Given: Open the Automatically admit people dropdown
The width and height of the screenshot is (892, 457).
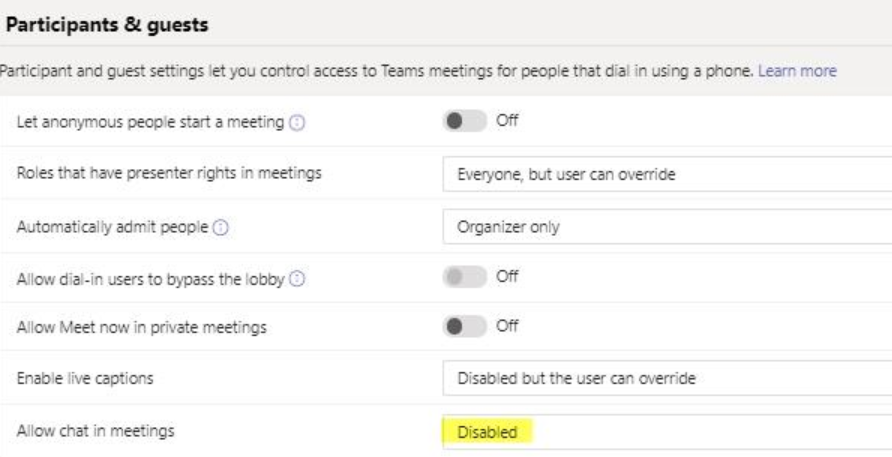Looking at the screenshot, I should click(666, 227).
